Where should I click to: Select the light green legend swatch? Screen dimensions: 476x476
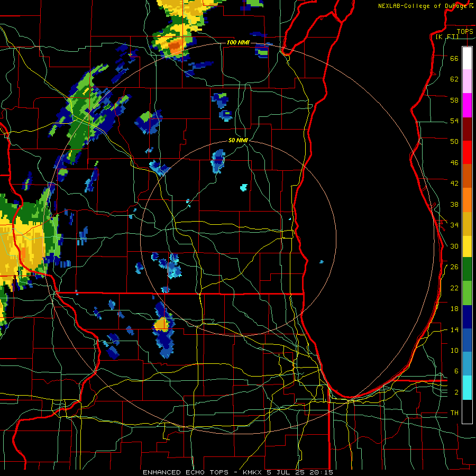tap(467, 293)
